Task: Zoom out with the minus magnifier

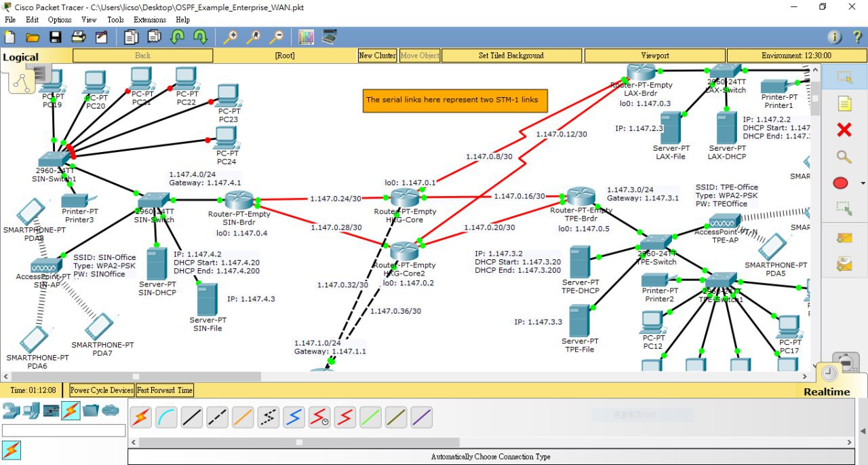Action: click(277, 37)
